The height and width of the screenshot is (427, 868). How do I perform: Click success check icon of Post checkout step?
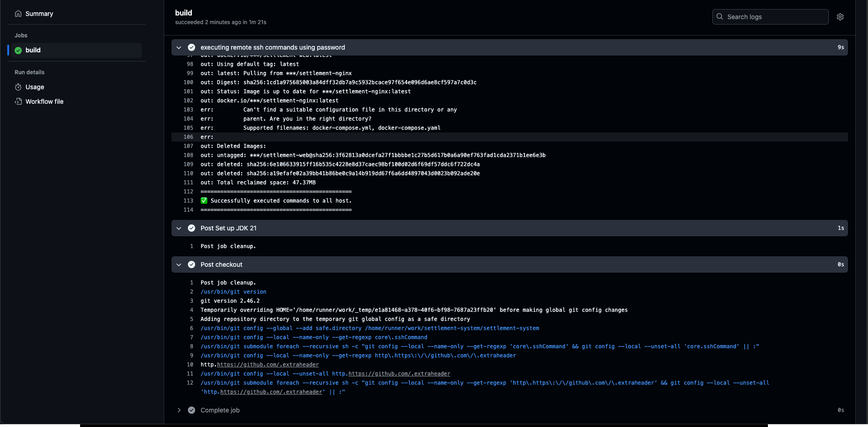192,264
